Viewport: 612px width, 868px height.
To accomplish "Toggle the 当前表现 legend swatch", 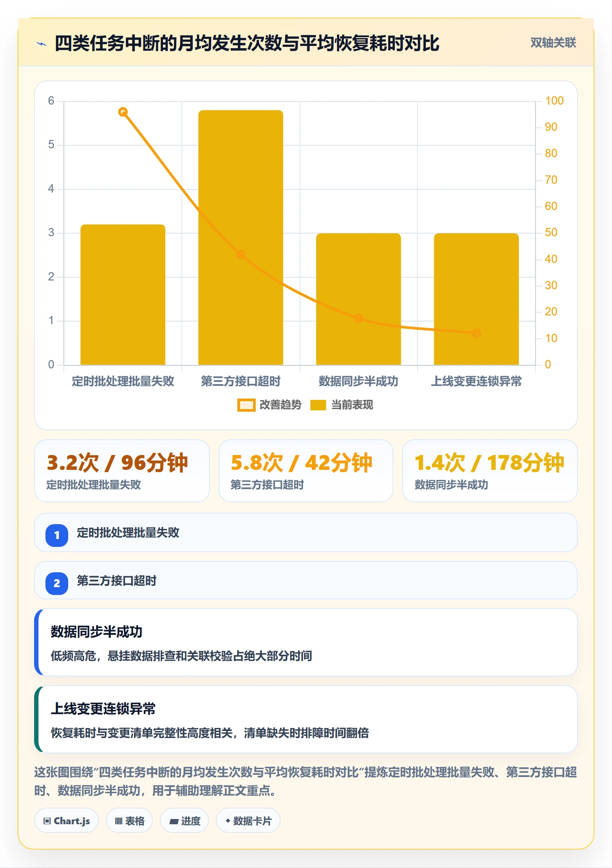I will (318, 405).
